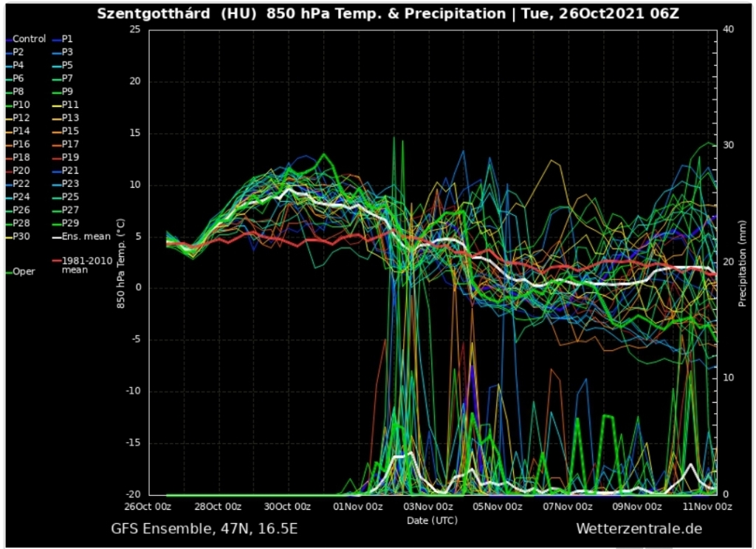Select the 05Nov 00z date on the axis
The height and width of the screenshot is (549, 756).
pyautogui.click(x=498, y=506)
